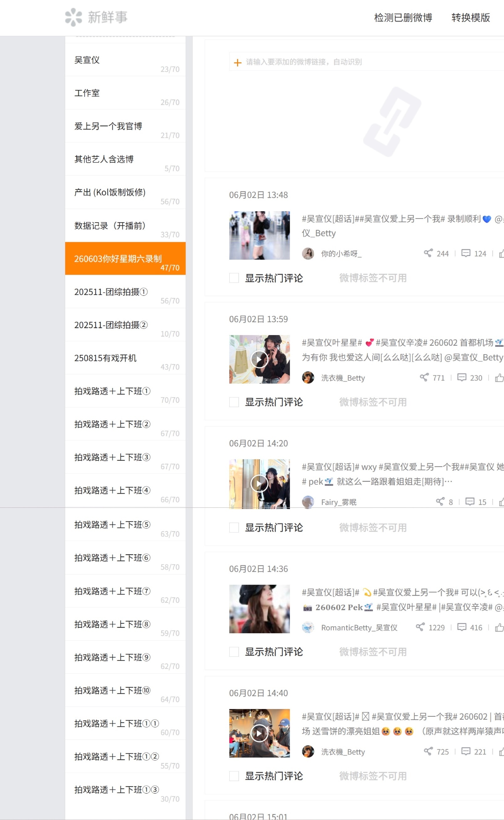Click timestamp 06月02日 14:36

(x=258, y=569)
